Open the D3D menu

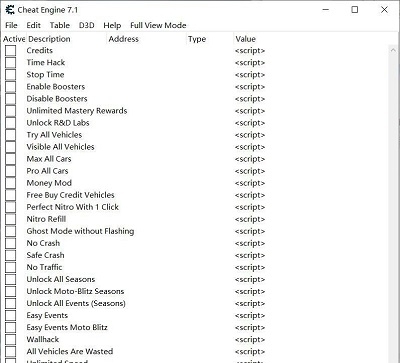click(86, 25)
